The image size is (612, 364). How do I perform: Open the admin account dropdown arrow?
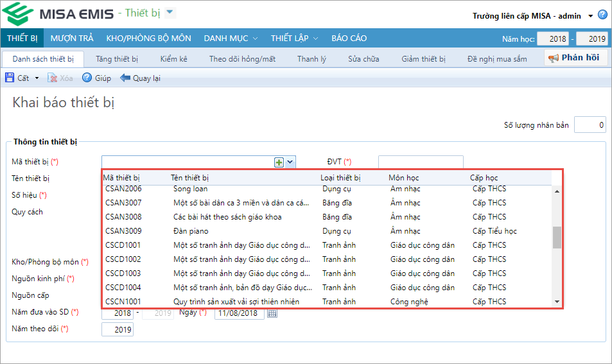coord(590,15)
